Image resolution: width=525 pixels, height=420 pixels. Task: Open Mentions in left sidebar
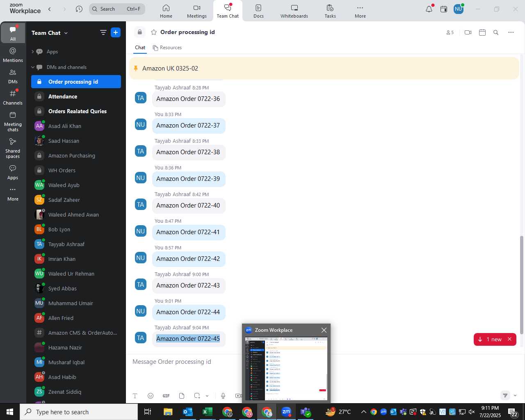[x=13, y=55]
